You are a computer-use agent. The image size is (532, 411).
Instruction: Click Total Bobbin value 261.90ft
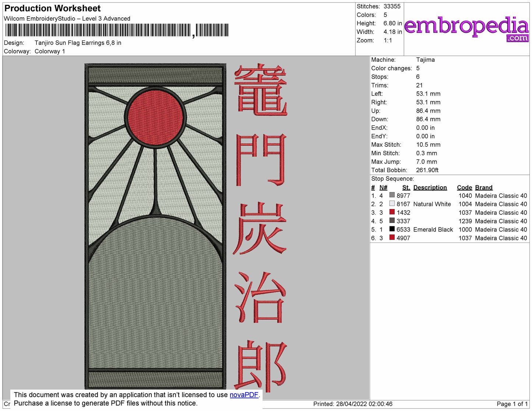(427, 170)
